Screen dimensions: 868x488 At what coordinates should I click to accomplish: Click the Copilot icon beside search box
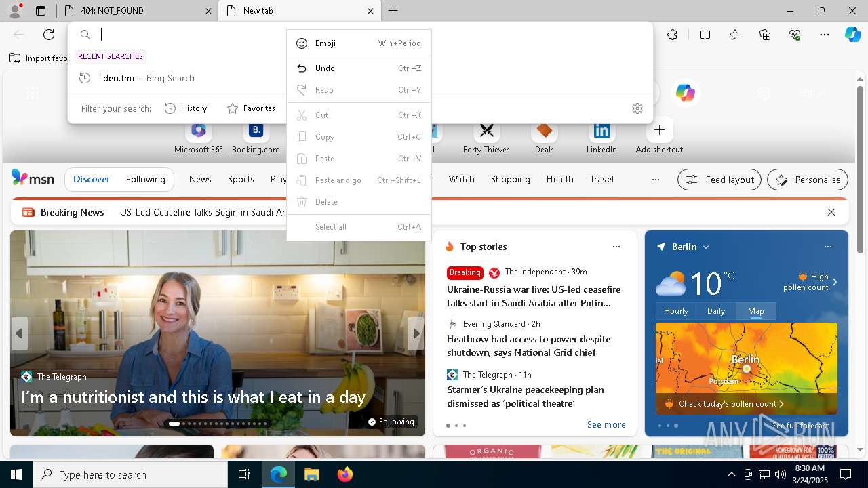(x=686, y=93)
